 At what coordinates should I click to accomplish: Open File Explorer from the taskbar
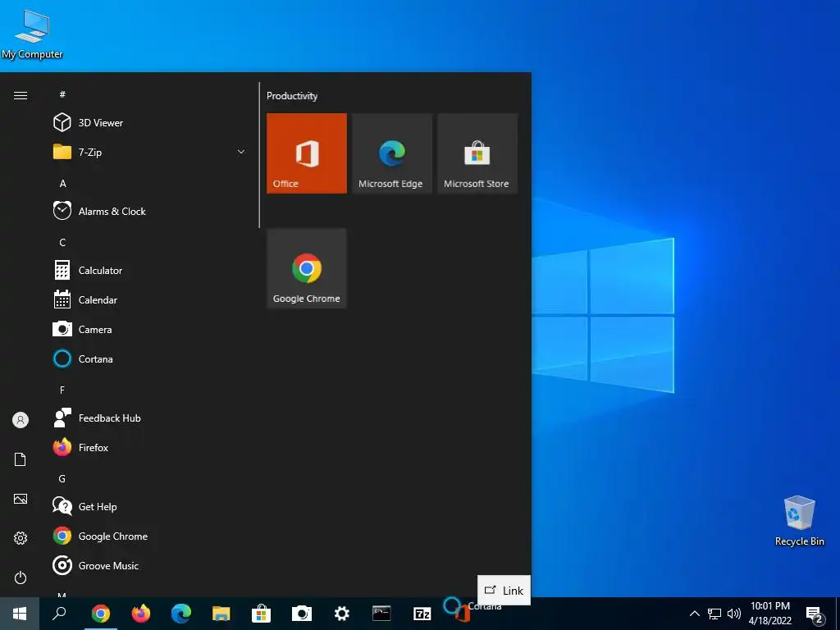tap(221, 614)
